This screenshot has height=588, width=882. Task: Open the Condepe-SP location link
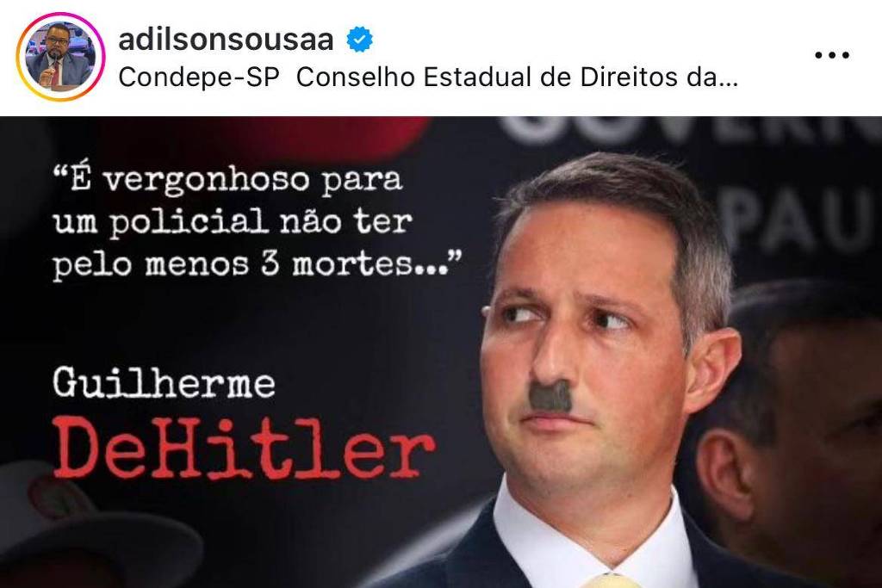click(x=199, y=77)
